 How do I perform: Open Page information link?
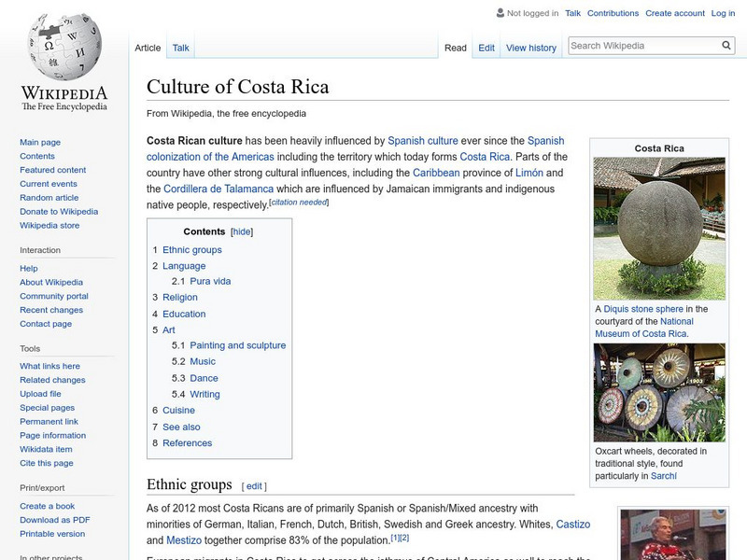coord(53,435)
